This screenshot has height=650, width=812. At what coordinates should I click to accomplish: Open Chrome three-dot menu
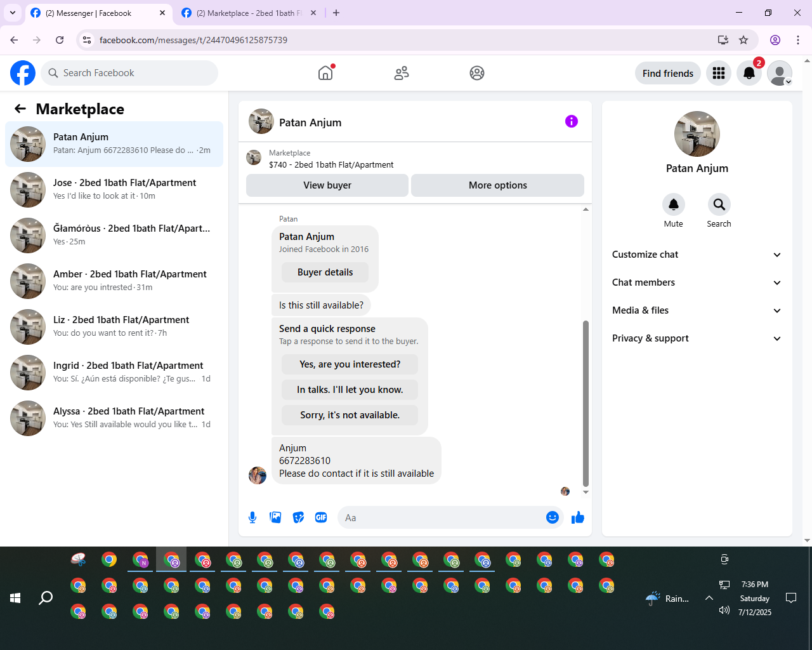(x=798, y=40)
